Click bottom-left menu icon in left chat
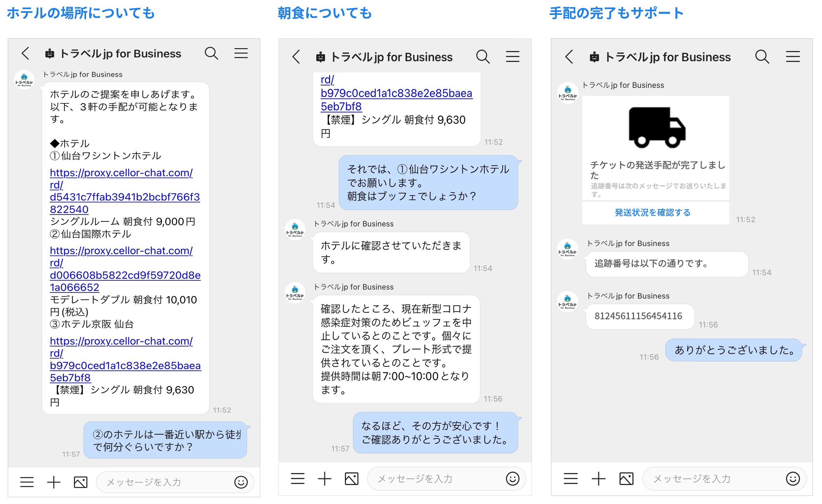Image resolution: width=822 pixels, height=504 pixels. (27, 482)
